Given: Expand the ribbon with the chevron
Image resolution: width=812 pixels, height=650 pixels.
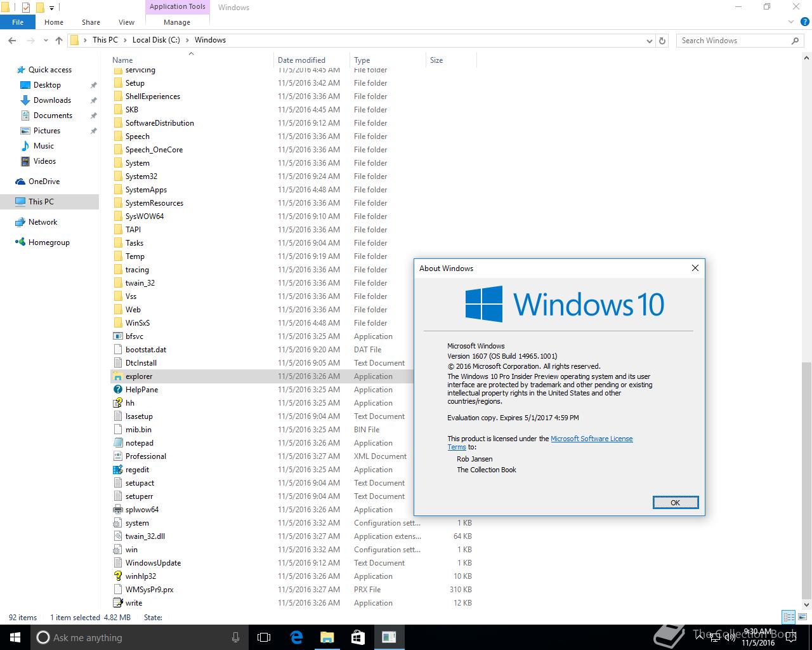Looking at the screenshot, I should point(791,22).
